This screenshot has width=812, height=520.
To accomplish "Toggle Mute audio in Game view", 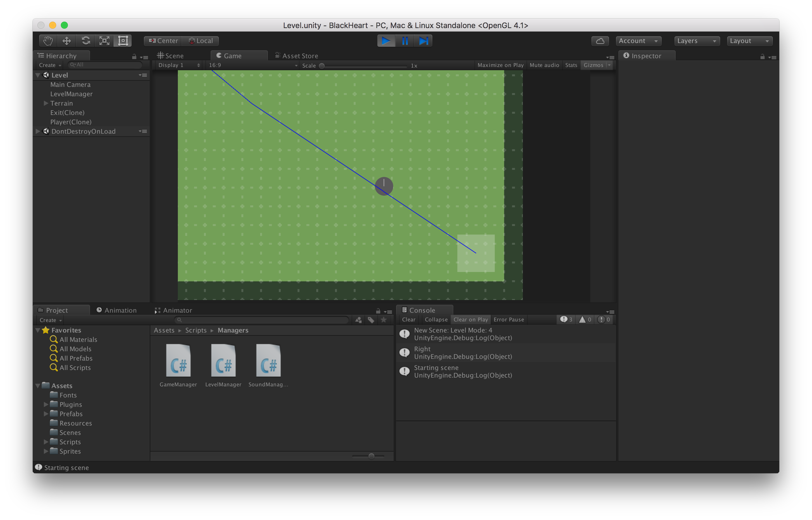I will click(544, 65).
